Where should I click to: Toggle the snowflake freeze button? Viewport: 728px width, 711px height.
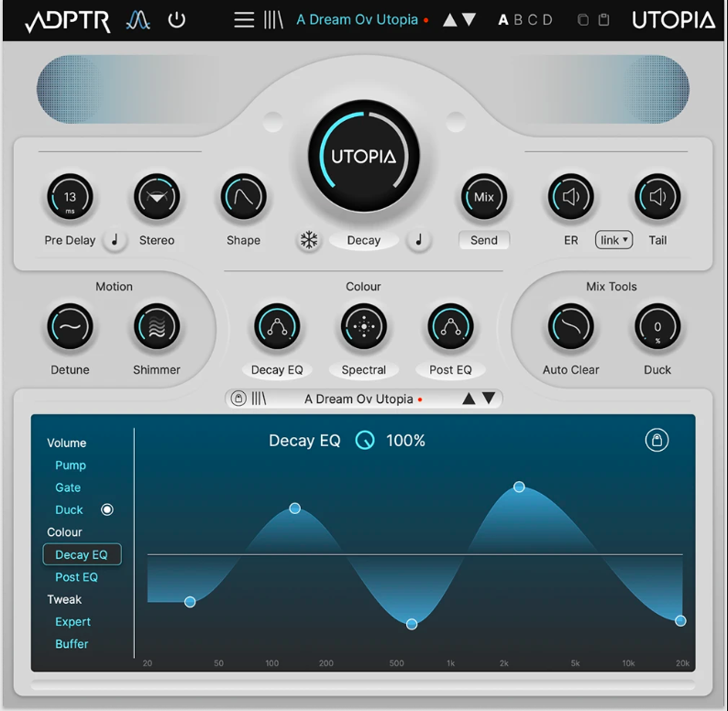pyautogui.click(x=309, y=240)
